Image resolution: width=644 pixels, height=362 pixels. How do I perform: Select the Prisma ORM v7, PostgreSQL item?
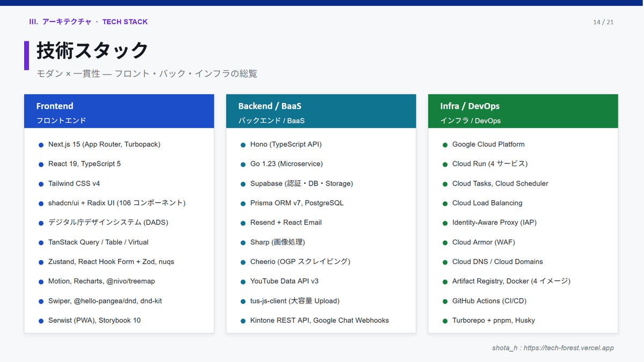click(x=297, y=203)
